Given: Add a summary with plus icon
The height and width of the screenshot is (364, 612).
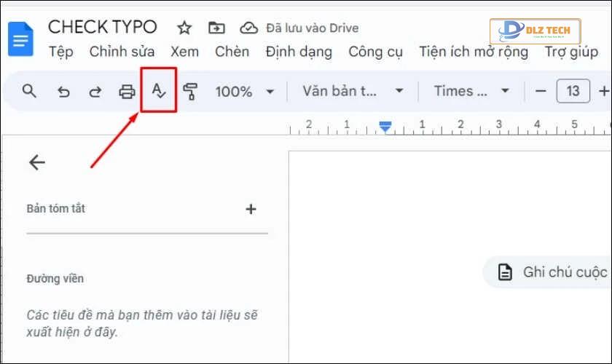Looking at the screenshot, I should tap(251, 209).
